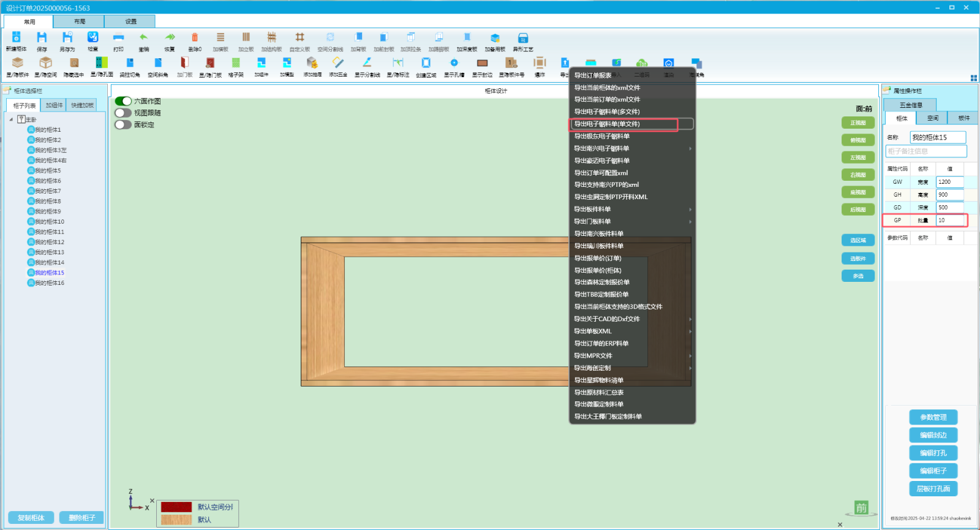Click the 加背板 back panel icon
This screenshot has height=530, width=980.
coord(358,37)
